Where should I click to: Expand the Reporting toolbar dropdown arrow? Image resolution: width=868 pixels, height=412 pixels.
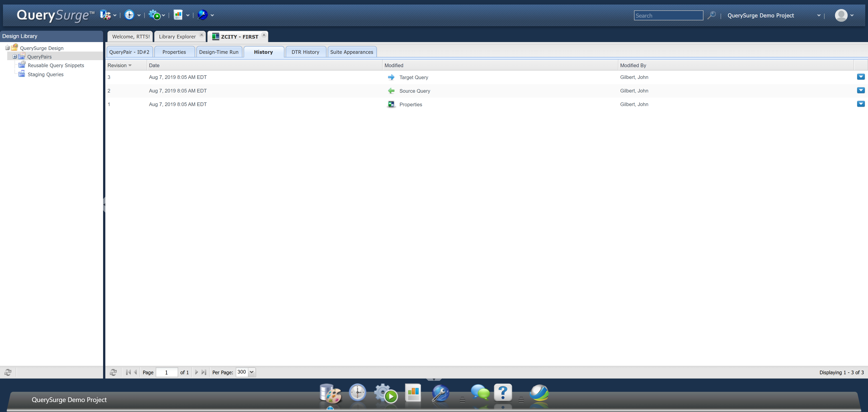[x=188, y=15]
